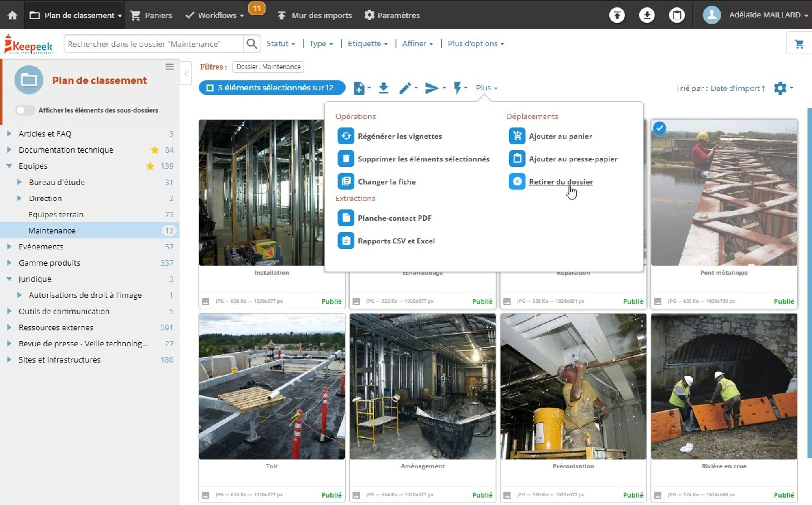Expand the Articles et FAQ folder

click(9, 133)
